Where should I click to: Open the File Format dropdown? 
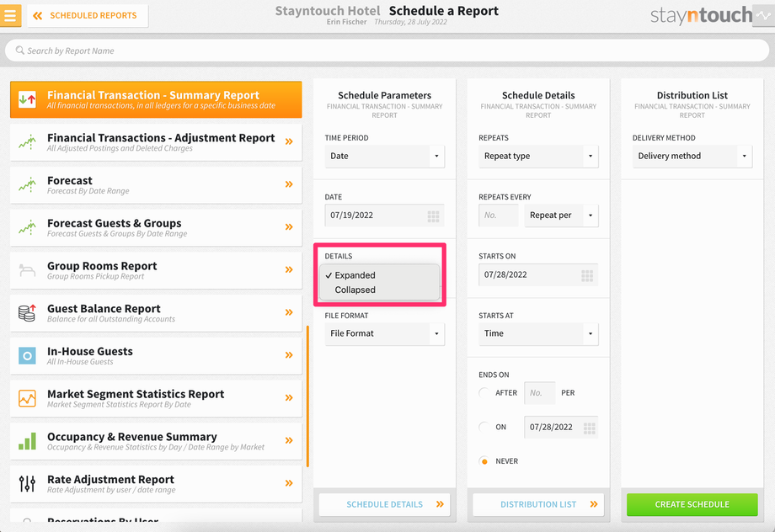point(384,334)
